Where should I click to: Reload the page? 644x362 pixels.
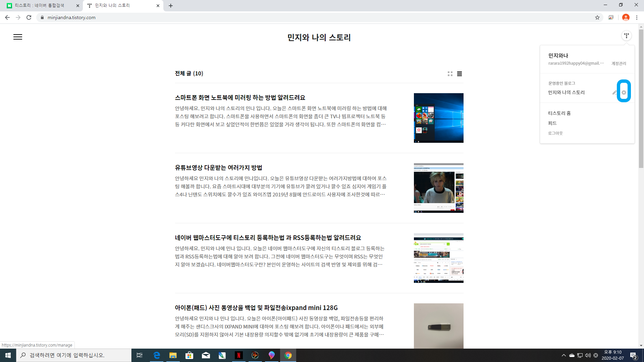coord(29,17)
